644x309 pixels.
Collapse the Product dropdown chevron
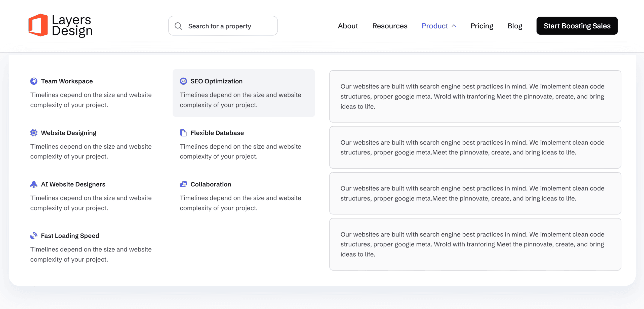pos(454,26)
